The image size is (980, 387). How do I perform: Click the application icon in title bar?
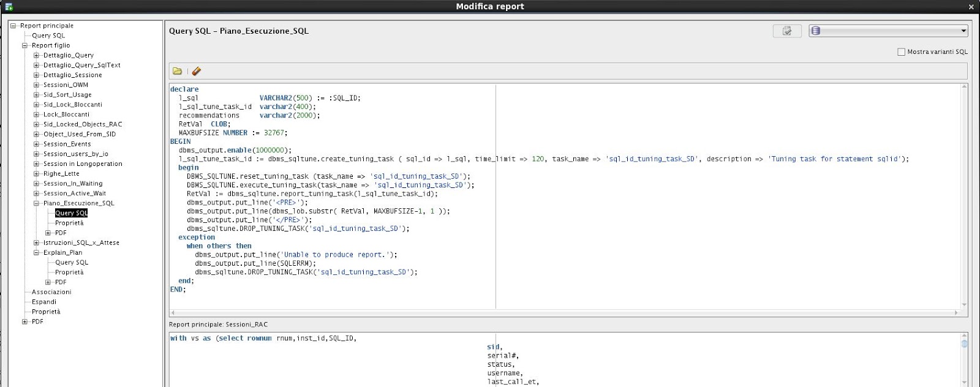click(x=9, y=7)
